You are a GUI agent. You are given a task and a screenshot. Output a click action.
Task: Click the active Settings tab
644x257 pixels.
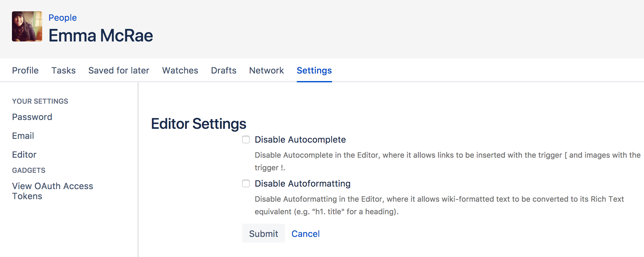(314, 70)
